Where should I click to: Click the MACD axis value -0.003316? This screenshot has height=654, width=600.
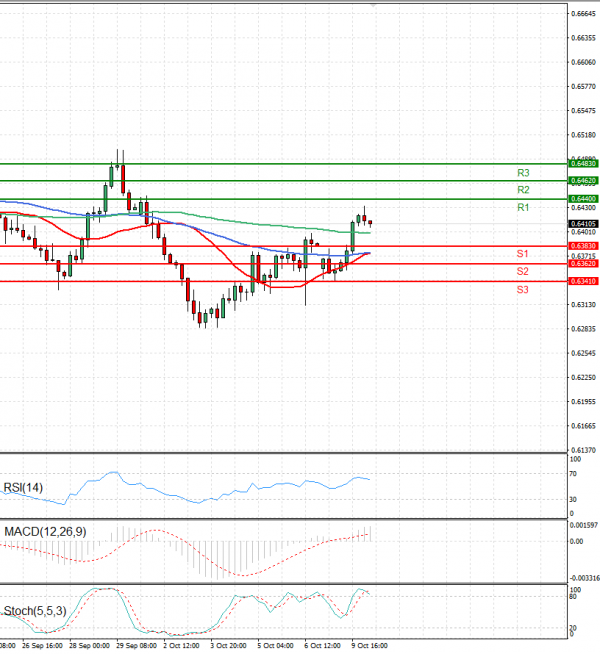(585, 578)
